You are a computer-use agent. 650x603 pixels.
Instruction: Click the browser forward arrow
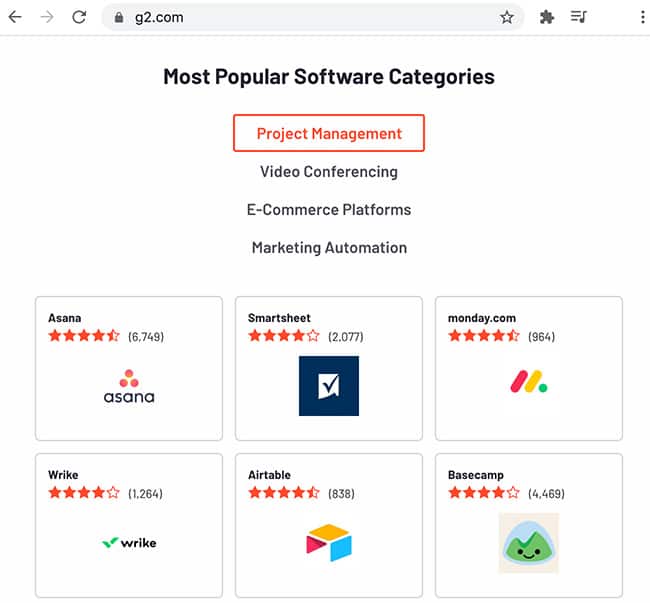[x=47, y=17]
